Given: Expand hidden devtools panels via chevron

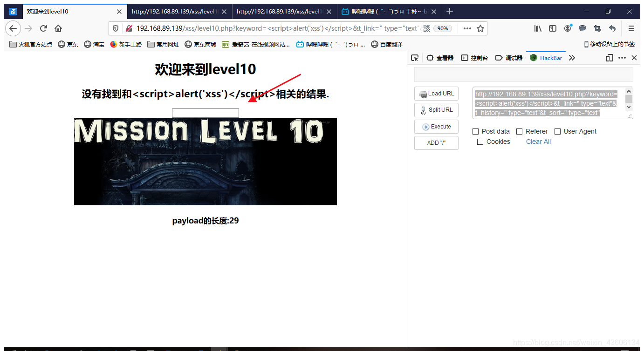Looking at the screenshot, I should (572, 58).
